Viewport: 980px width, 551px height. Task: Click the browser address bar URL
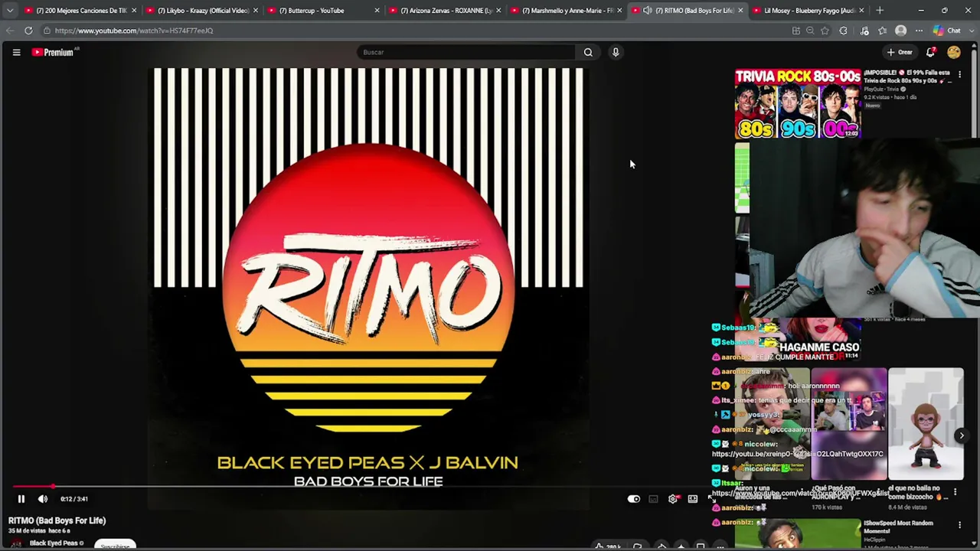(134, 31)
